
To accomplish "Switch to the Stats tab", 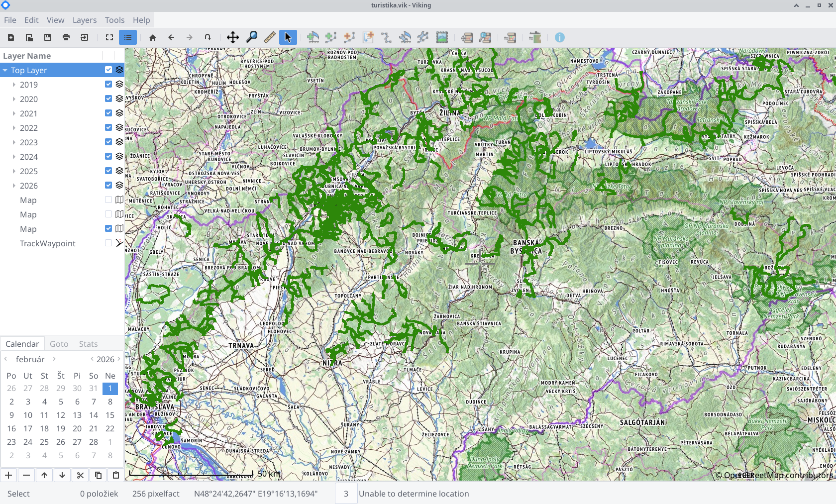I will pyautogui.click(x=88, y=344).
